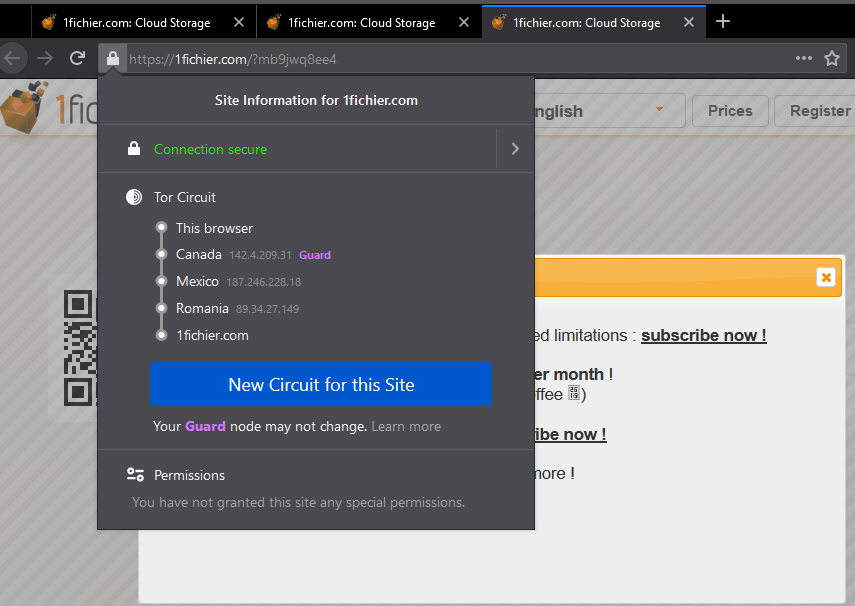
Task: Open the page actions three-dots menu
Action: coord(804,58)
